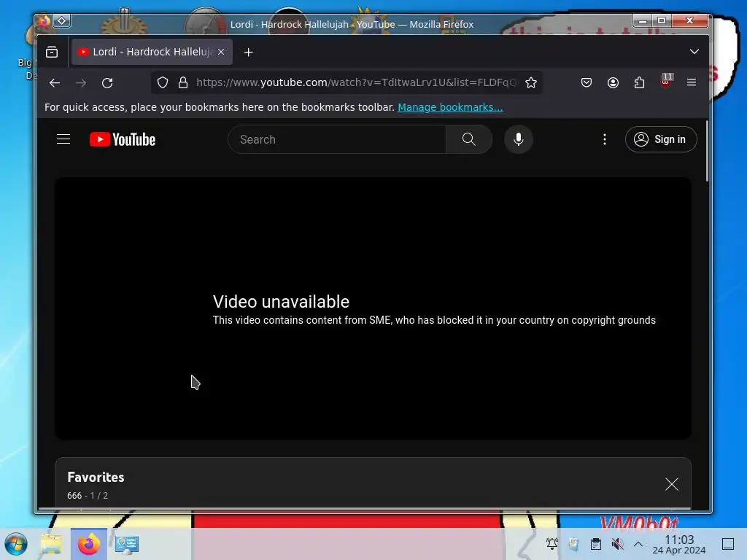Viewport: 747px width, 560px height.
Task: Open a new tab with the plus button
Action: [248, 52]
